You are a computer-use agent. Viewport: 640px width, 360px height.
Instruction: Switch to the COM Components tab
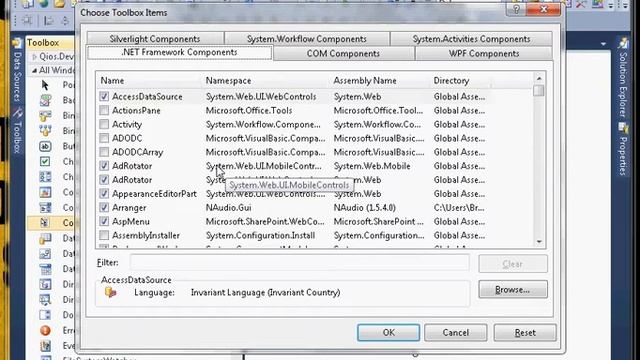344,53
